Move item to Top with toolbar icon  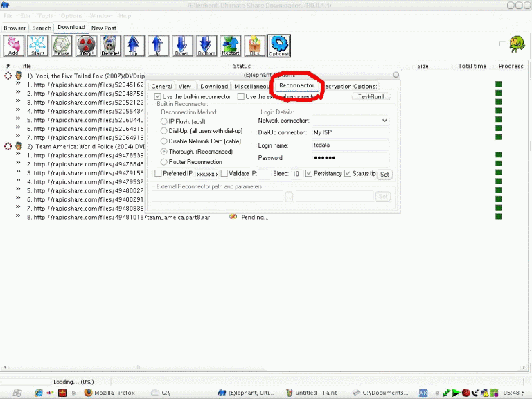[134, 46]
